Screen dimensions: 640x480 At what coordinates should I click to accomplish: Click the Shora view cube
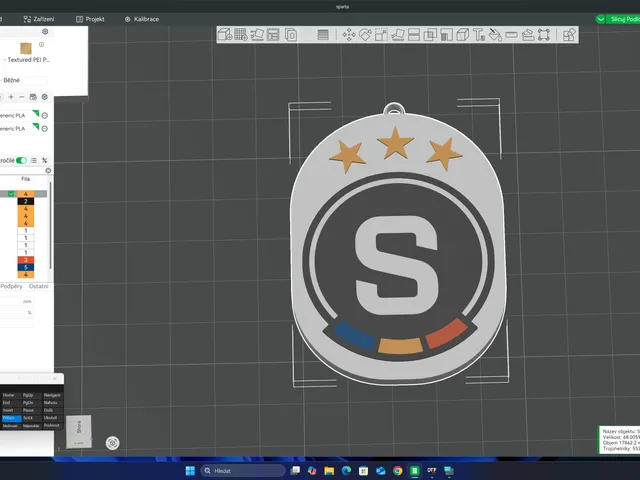click(79, 431)
